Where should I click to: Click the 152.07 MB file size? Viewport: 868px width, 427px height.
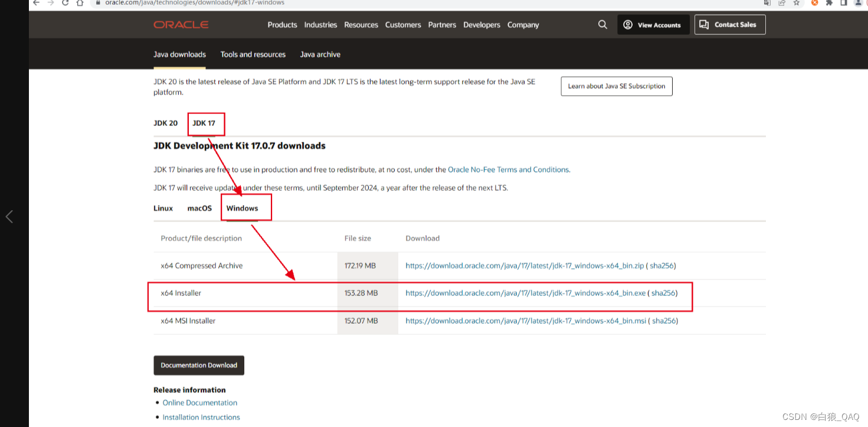pyautogui.click(x=361, y=321)
